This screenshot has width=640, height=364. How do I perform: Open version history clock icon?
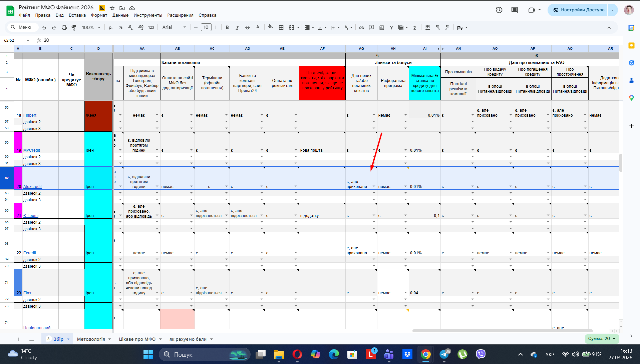[499, 10]
